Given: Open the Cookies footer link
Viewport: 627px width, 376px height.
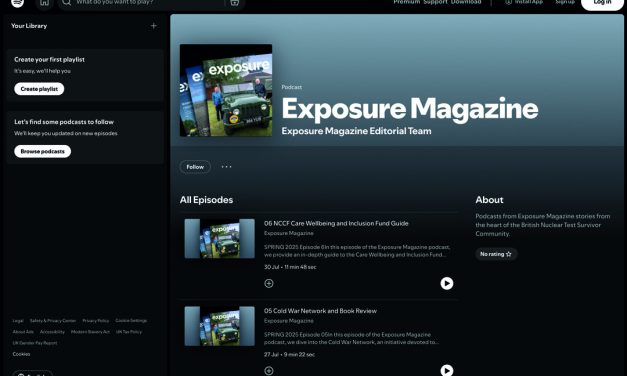Looking at the screenshot, I should coord(21,354).
